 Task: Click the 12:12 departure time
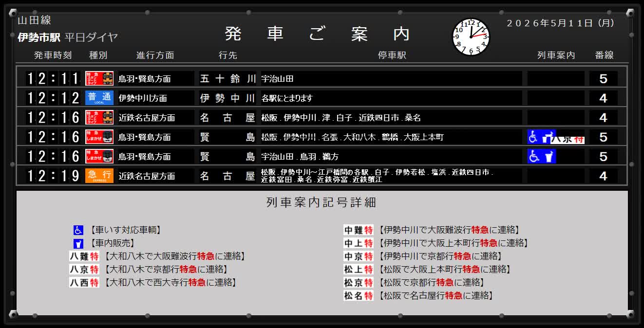tap(53, 98)
